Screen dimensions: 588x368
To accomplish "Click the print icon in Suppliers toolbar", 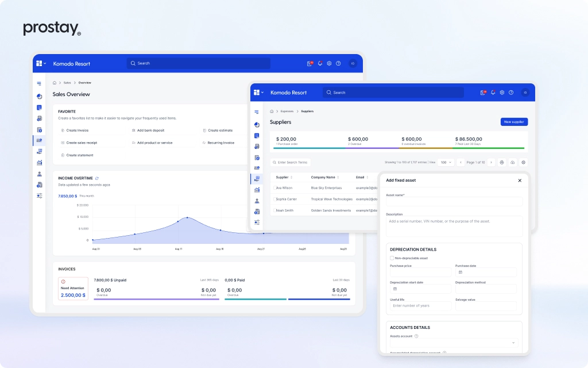I will point(502,163).
